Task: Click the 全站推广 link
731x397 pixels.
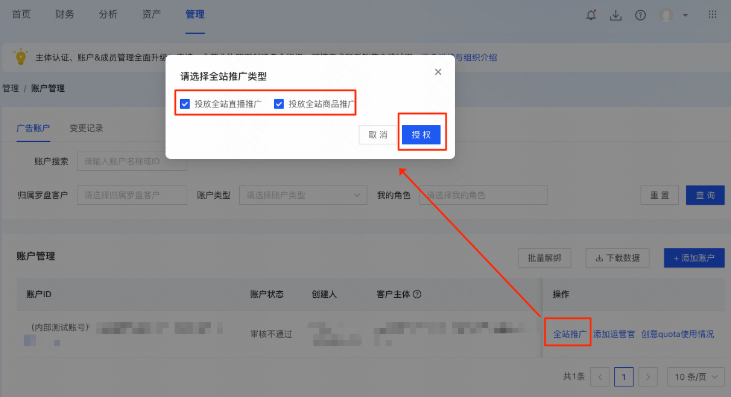Action: pos(570,334)
